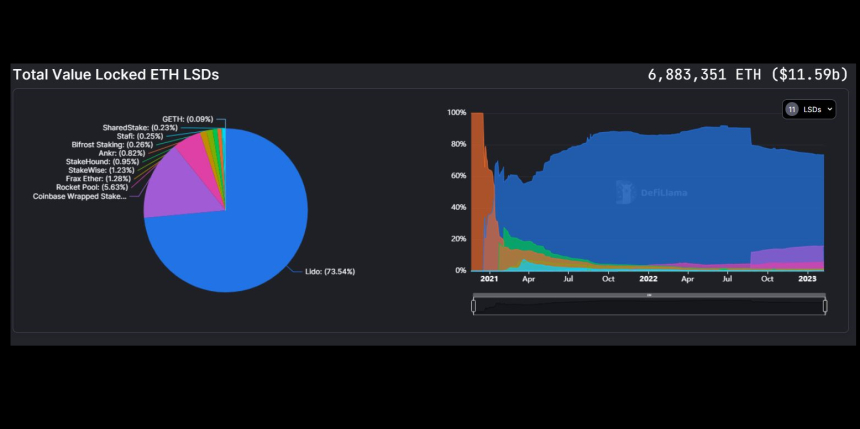Grab the left handle of time range slider

click(474, 306)
